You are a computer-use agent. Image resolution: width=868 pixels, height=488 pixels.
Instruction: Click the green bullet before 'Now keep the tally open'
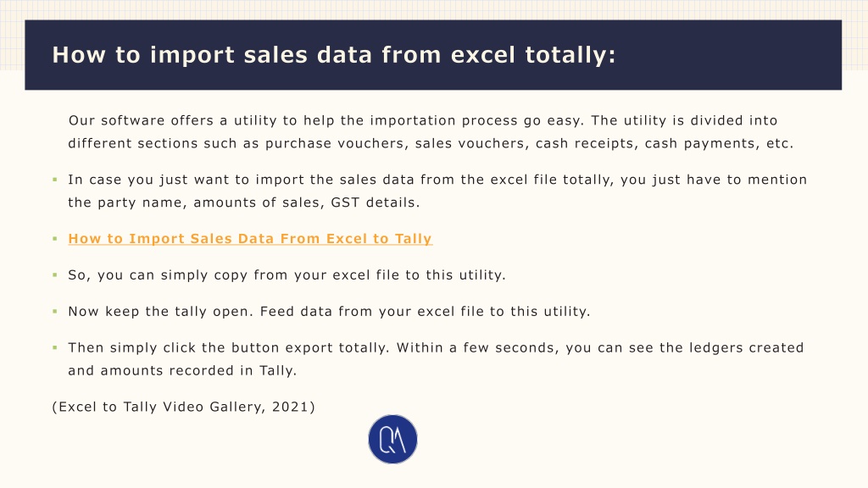pyautogui.click(x=55, y=312)
